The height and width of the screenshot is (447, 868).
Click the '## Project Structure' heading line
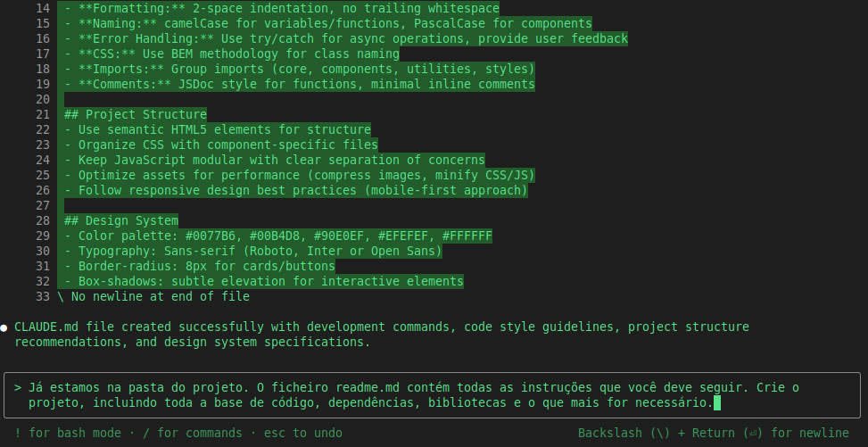pos(136,115)
